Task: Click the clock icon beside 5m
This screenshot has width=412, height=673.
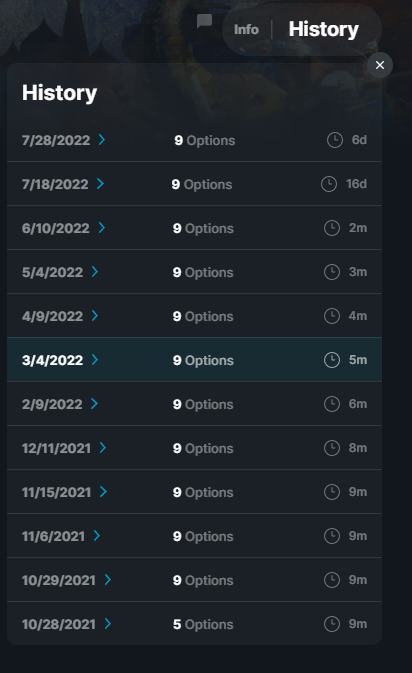Action: (x=332, y=360)
